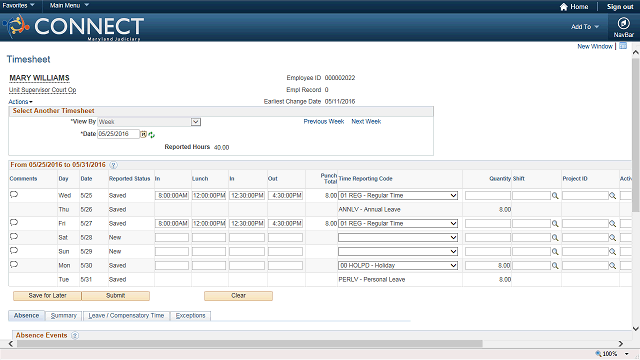
Task: Switch to the Summary tab
Action: pos(64,316)
